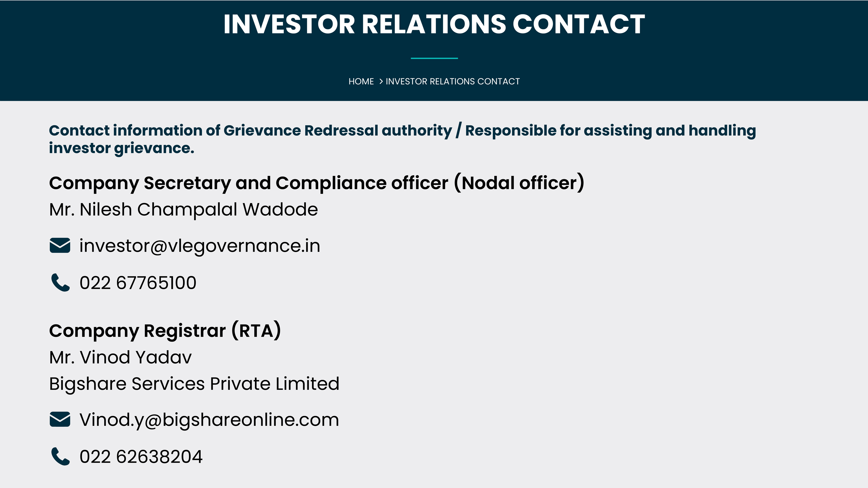The height and width of the screenshot is (488, 868).
Task: Click the phone icon next to 022 62638204
Action: (x=60, y=456)
